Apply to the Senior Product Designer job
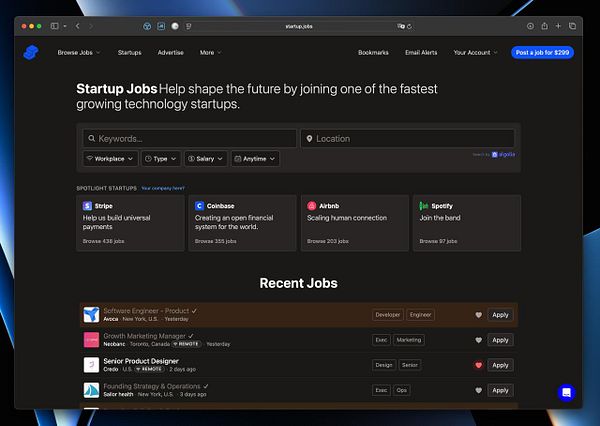The width and height of the screenshot is (600, 426). click(500, 365)
